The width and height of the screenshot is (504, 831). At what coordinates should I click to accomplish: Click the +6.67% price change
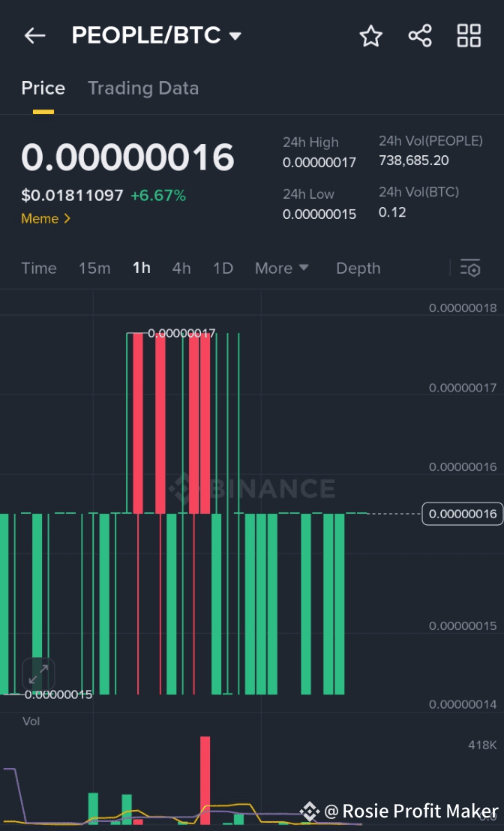point(158,196)
